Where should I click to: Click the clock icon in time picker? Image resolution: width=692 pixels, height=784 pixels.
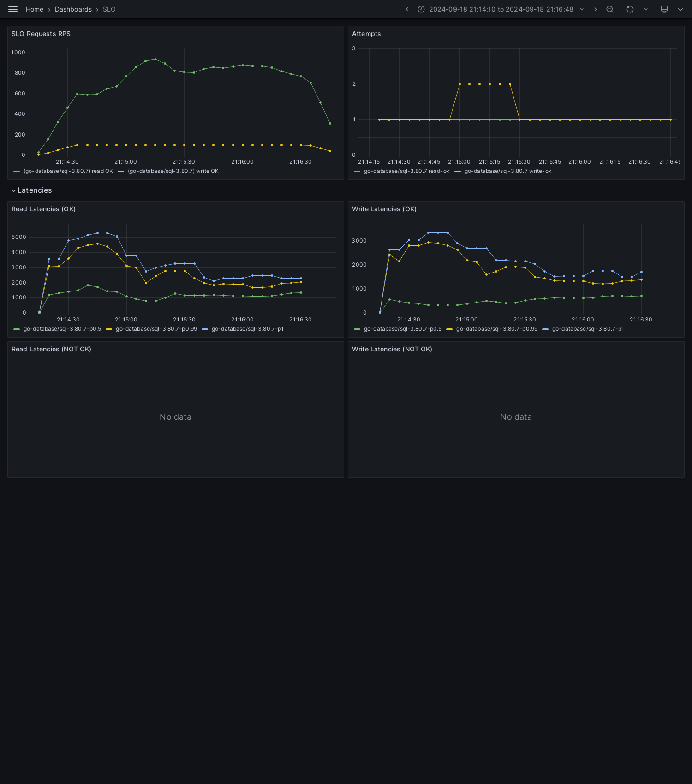tap(421, 9)
